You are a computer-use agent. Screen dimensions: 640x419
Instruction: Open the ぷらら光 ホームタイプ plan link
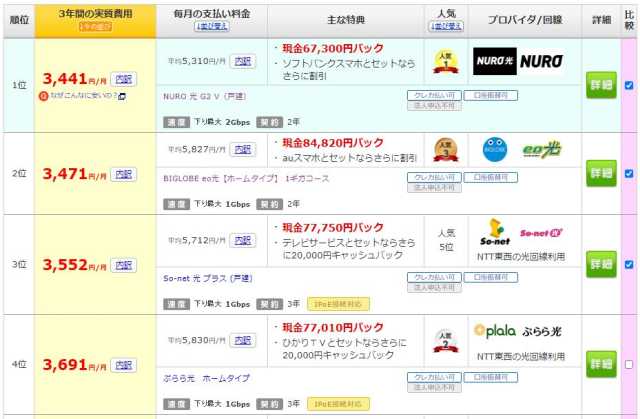(206, 378)
